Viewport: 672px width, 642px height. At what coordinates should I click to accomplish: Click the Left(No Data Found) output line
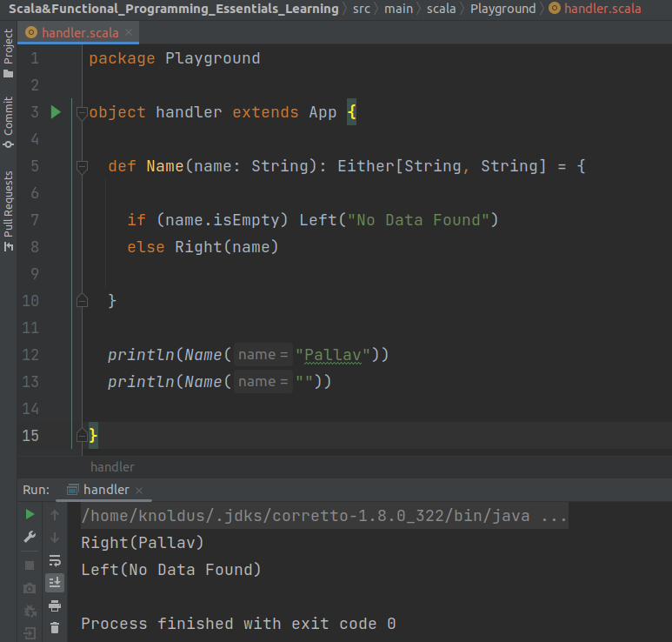point(171,570)
